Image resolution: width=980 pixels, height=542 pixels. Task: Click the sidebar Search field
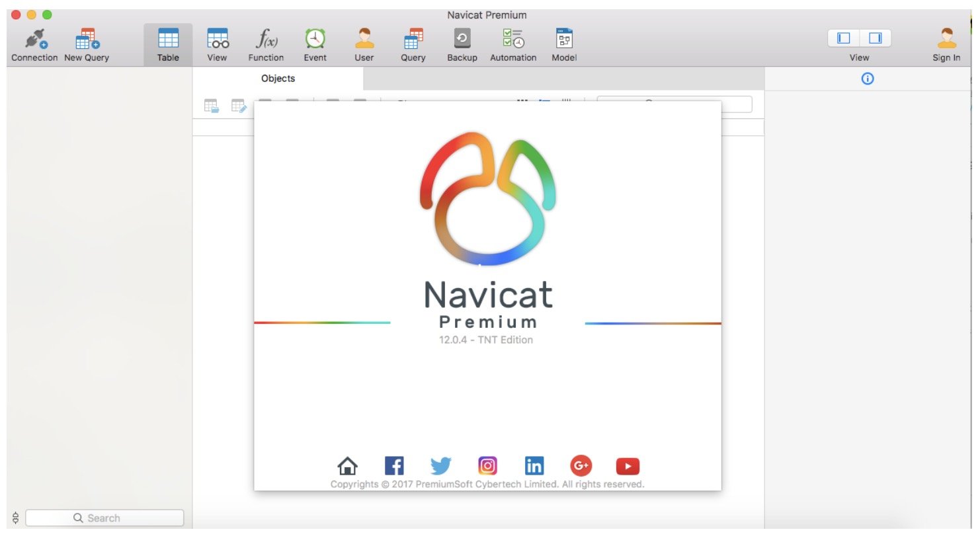104,518
